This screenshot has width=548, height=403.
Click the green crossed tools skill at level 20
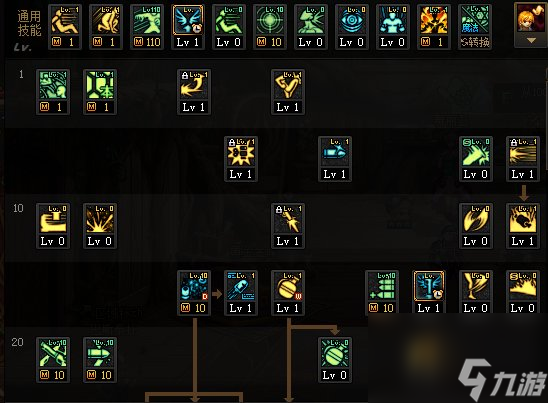pyautogui.click(x=53, y=360)
